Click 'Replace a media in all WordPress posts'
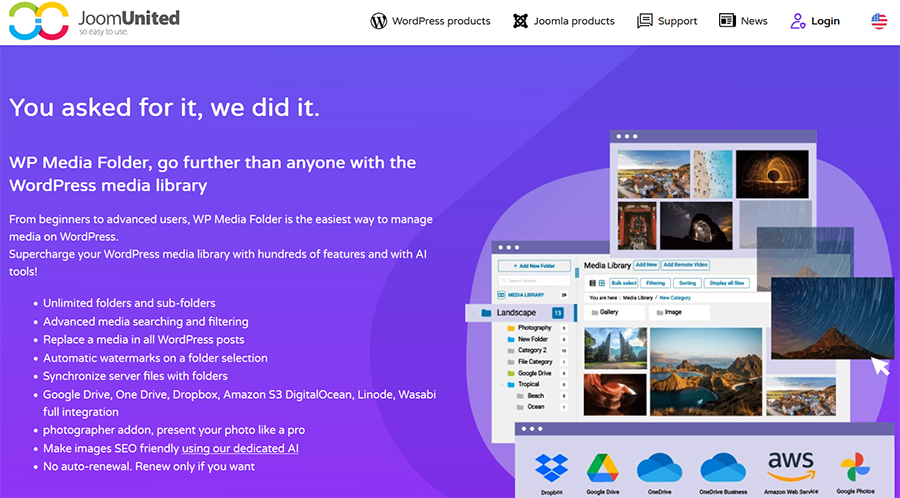 [143, 340]
